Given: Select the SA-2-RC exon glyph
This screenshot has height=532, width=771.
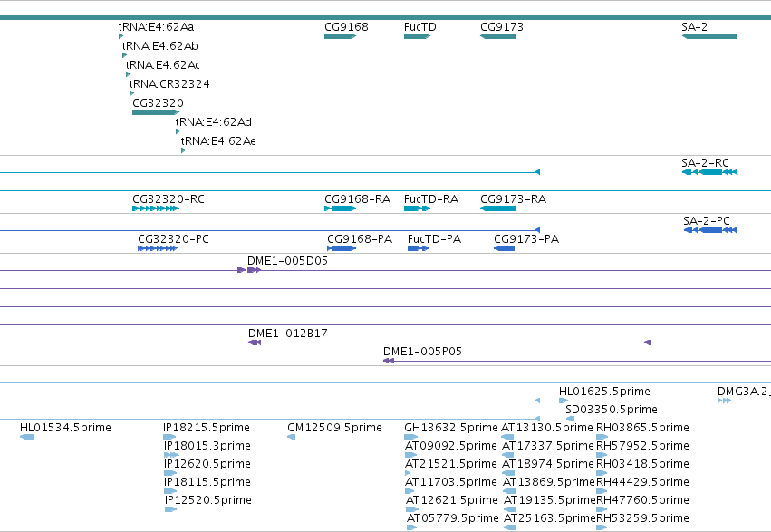Looking at the screenshot, I should click(x=709, y=172).
